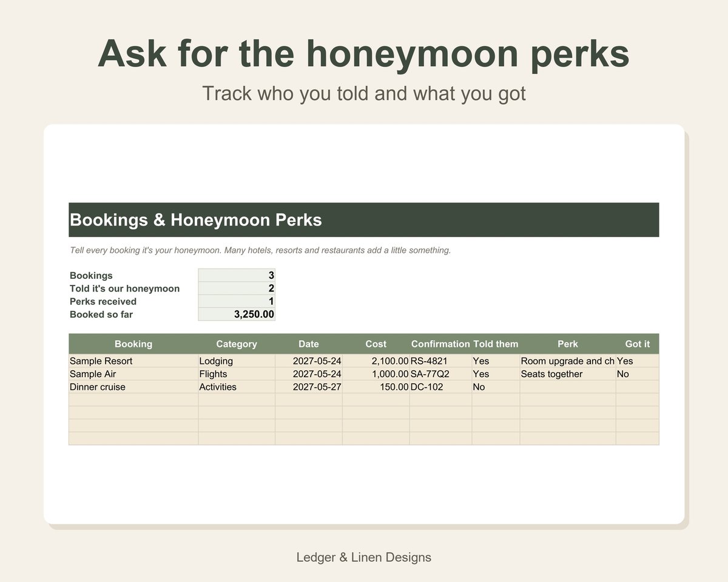Screen dimensions: 728x582
Task: Select the Sample Resort 'Got it' Yes cell
Action: tap(638, 361)
